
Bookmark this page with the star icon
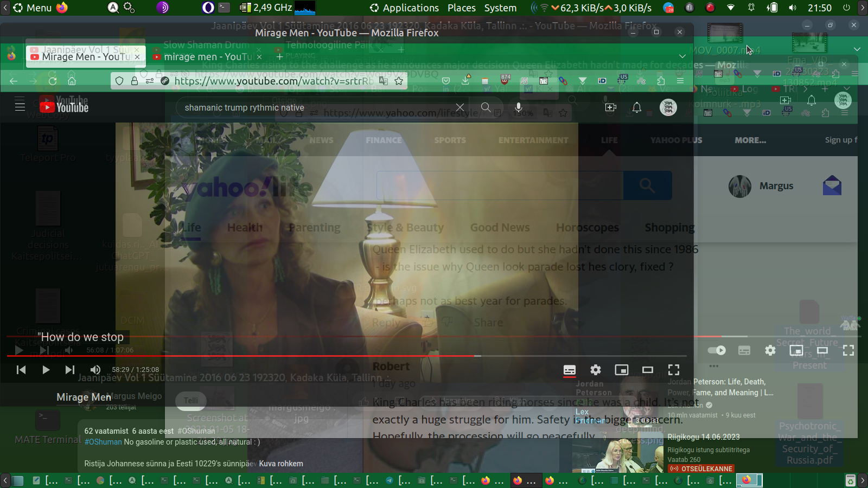[x=399, y=81]
